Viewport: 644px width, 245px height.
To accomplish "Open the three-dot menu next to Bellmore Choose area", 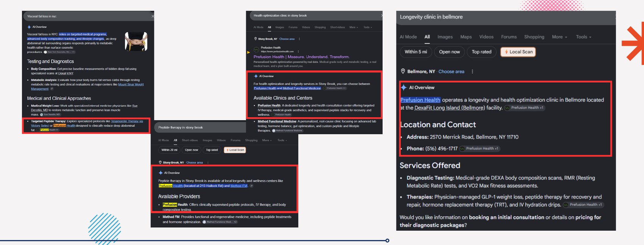I will pos(472,71).
